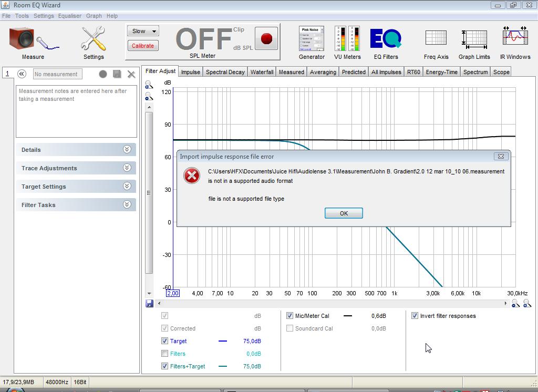Image resolution: width=538 pixels, height=392 pixels.
Task: Open the VU Meters panel
Action: coord(347,39)
